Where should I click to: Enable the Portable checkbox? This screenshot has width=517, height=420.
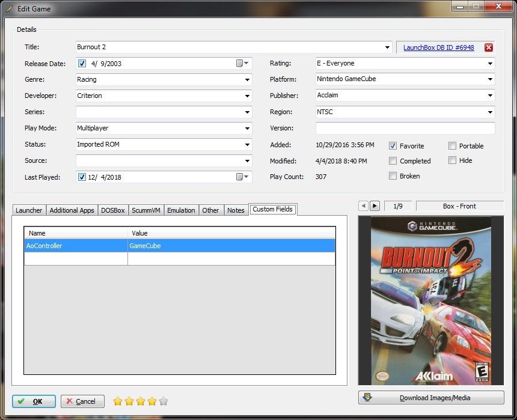(452, 146)
